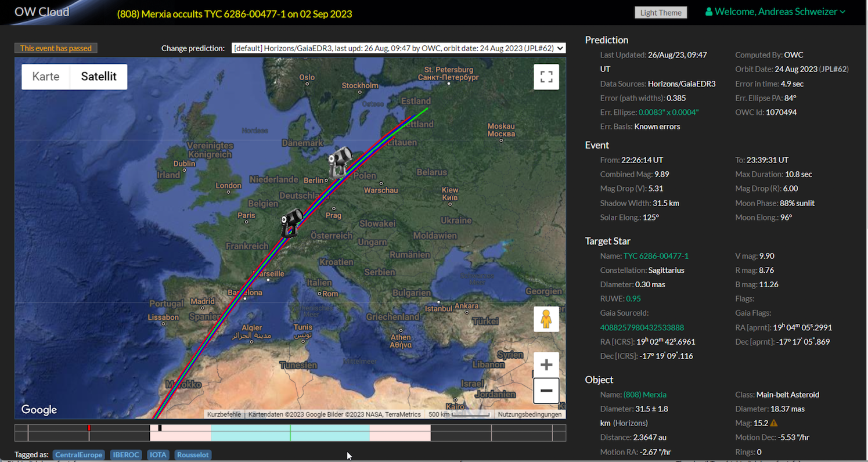Click the green center line on timeline
Viewport: 868px width, 462px height.
[x=290, y=433]
